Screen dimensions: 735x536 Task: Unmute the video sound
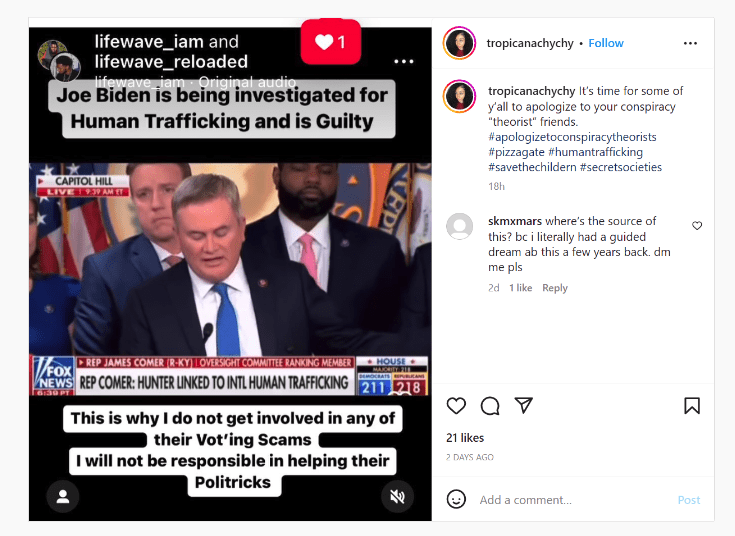coord(398,497)
